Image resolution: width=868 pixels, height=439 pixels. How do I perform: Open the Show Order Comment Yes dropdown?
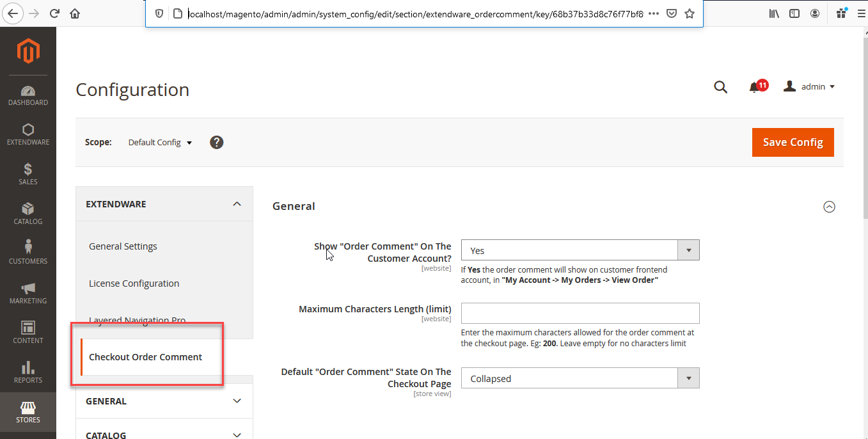tap(580, 250)
